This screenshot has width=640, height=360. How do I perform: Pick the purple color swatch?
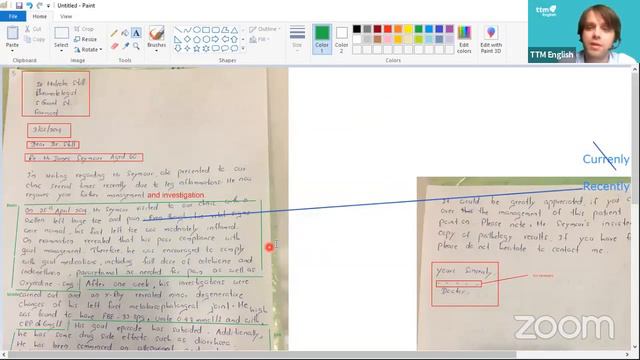coord(449,29)
